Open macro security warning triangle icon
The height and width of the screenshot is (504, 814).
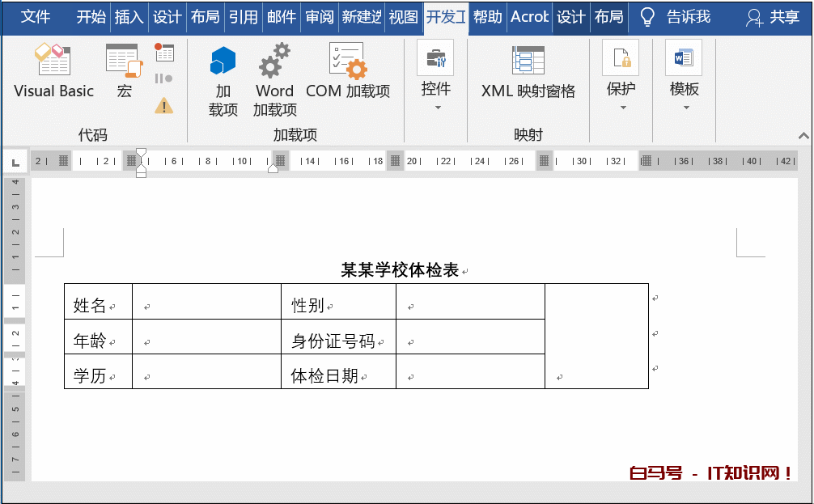(164, 105)
